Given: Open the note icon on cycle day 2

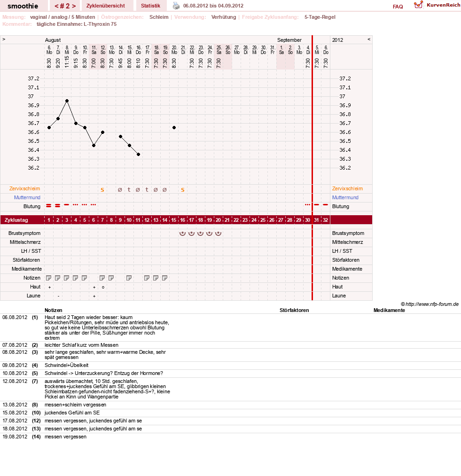Looking at the screenshot, I should (57, 278).
